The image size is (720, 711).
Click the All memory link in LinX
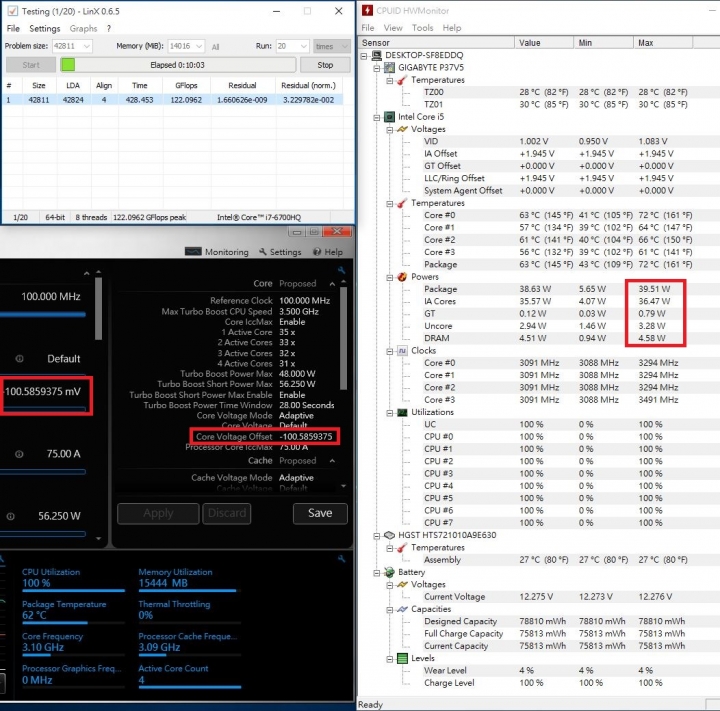pyautogui.click(x=215, y=46)
